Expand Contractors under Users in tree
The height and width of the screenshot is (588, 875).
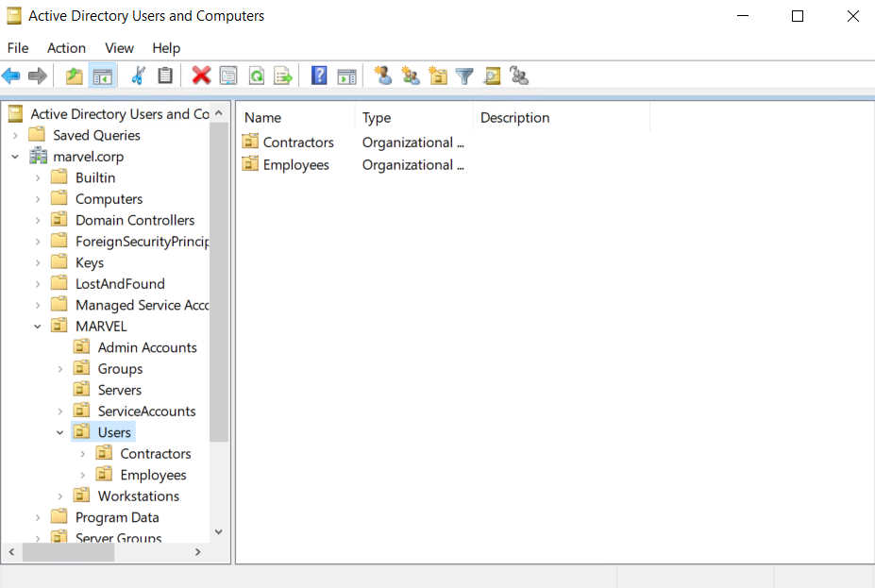tap(82, 454)
